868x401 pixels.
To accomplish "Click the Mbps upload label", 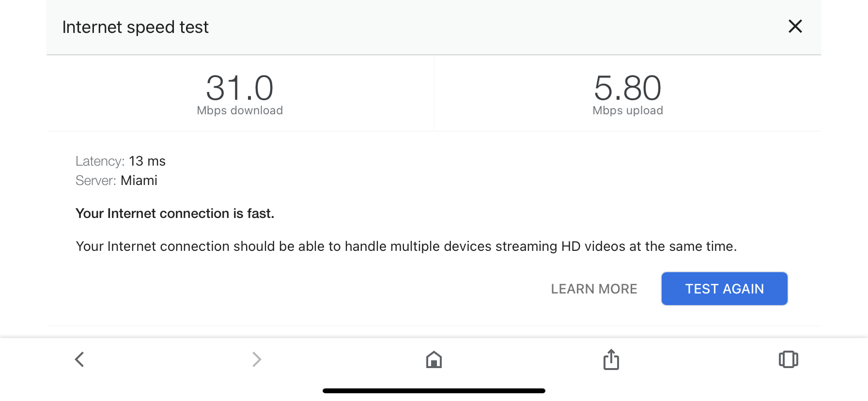I will (x=628, y=110).
